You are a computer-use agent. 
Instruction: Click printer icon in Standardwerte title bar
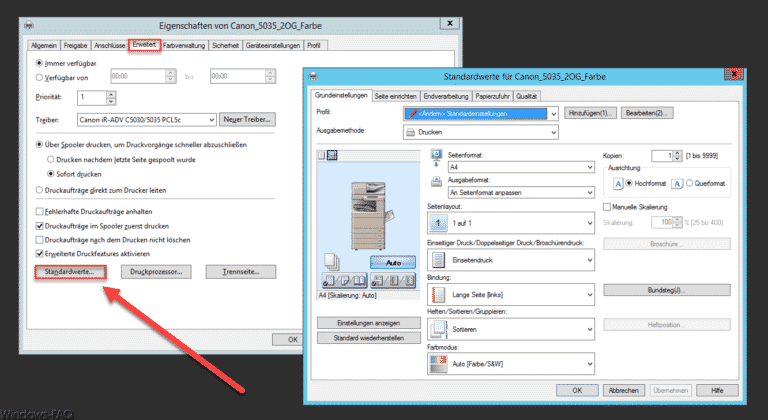(313, 77)
